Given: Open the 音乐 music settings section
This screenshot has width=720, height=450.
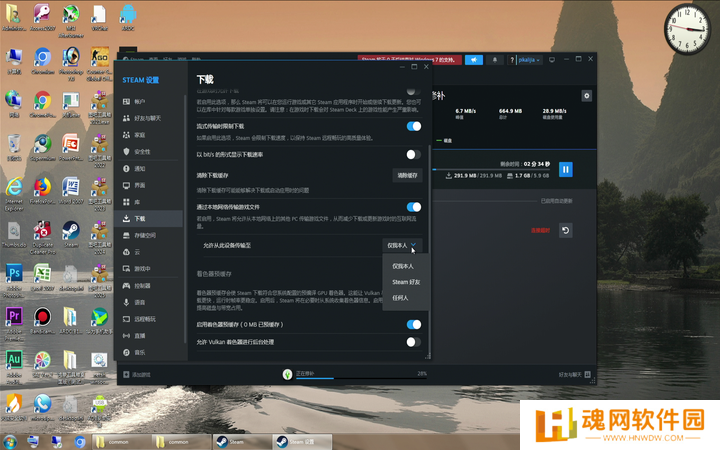Looking at the screenshot, I should 150,352.
